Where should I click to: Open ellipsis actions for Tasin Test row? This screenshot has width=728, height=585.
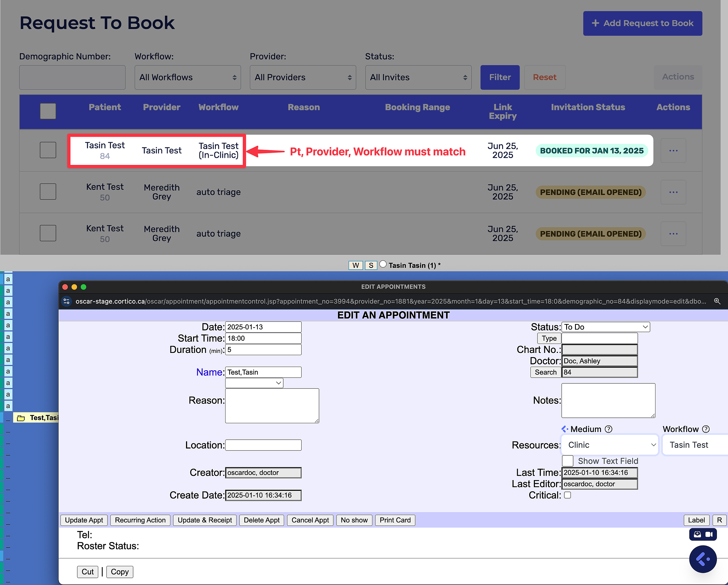673,151
